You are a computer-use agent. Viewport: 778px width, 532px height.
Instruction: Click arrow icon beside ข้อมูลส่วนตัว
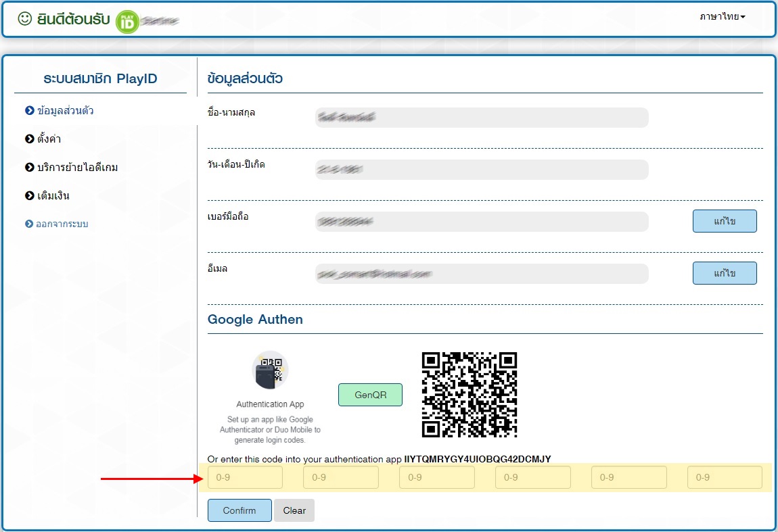click(x=30, y=111)
